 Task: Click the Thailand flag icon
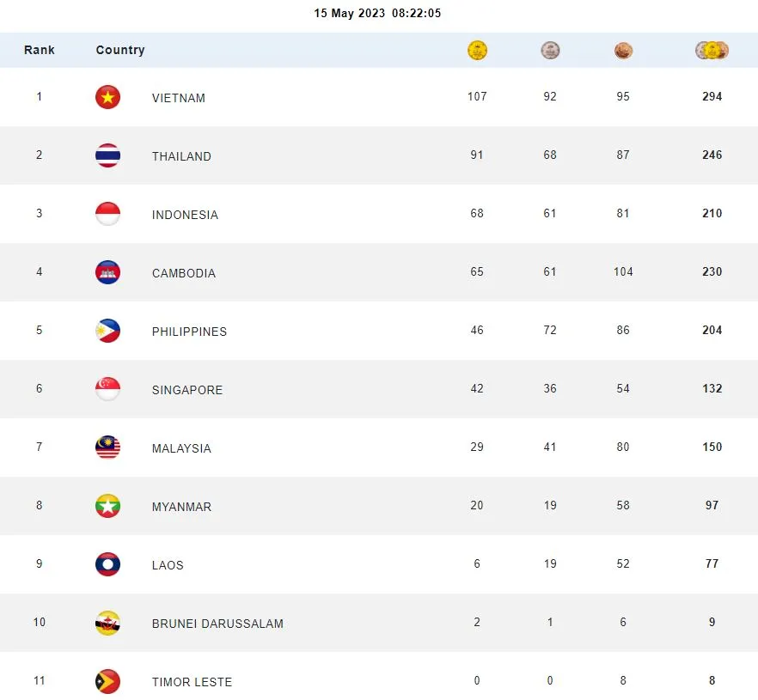107,155
